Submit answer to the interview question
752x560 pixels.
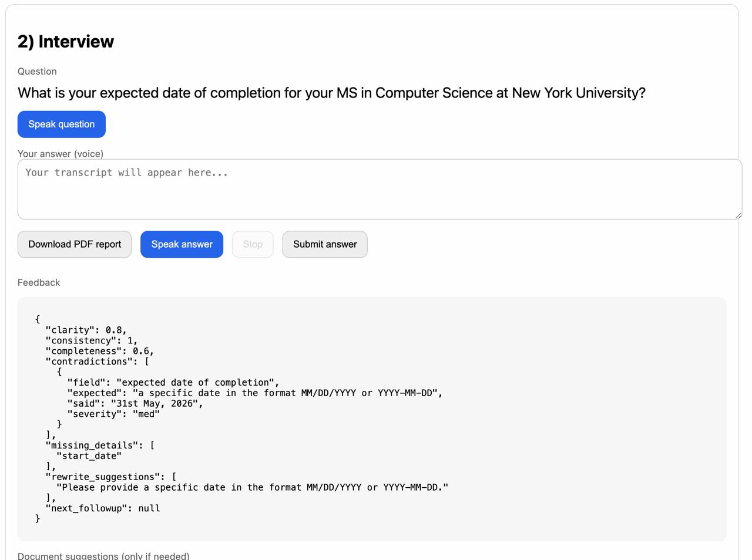325,244
